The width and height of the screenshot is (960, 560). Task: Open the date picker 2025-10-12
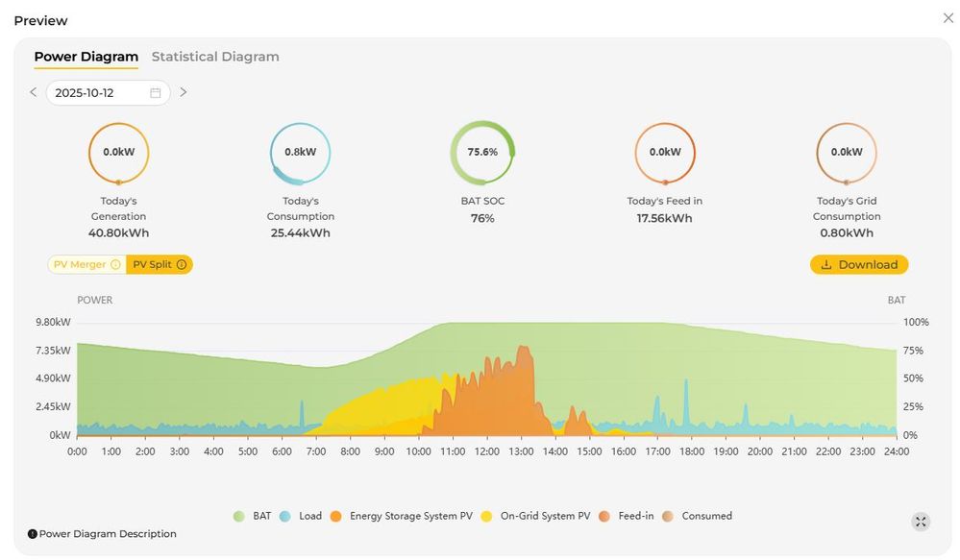(96, 93)
